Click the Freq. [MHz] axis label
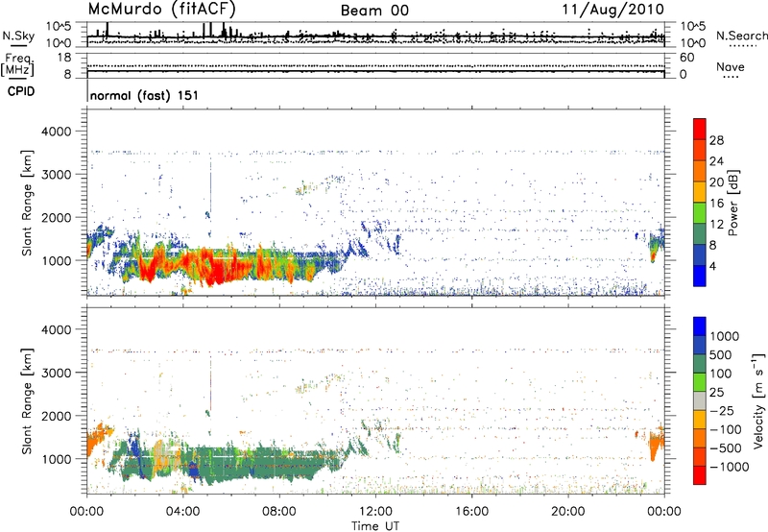This screenshot has height=532, width=768. click(x=18, y=65)
